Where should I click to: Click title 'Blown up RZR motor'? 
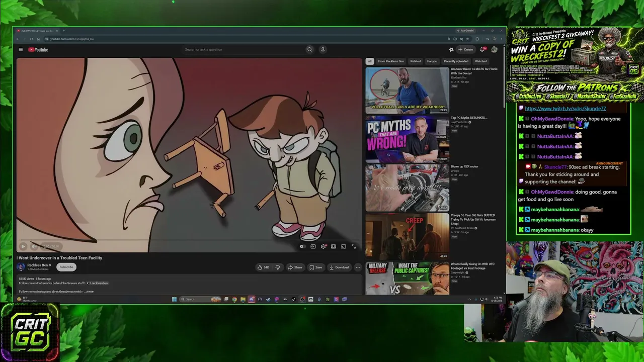(x=464, y=166)
